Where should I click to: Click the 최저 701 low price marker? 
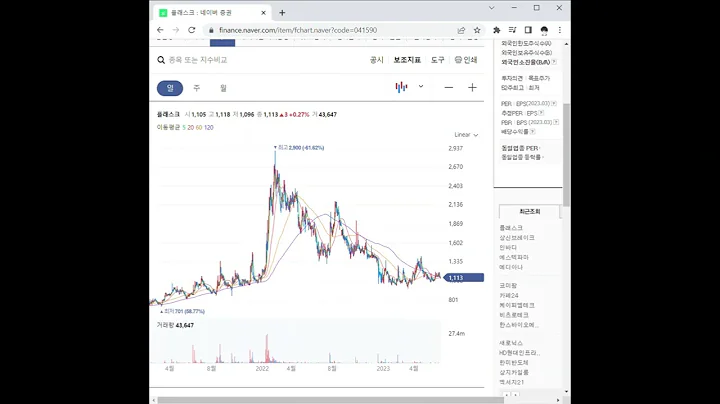tap(182, 311)
